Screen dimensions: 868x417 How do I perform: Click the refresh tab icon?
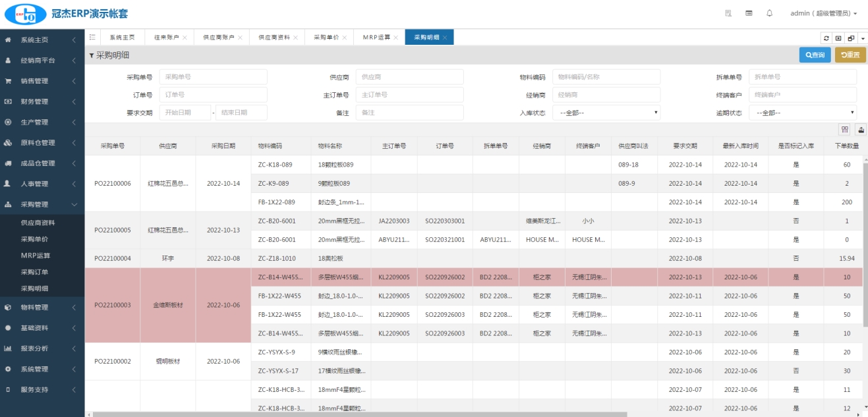826,38
